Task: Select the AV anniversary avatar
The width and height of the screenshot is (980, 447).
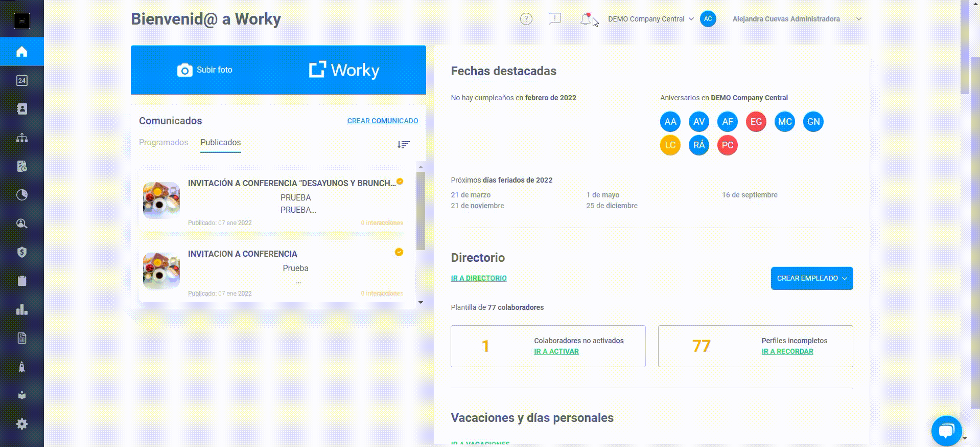Action: click(698, 122)
